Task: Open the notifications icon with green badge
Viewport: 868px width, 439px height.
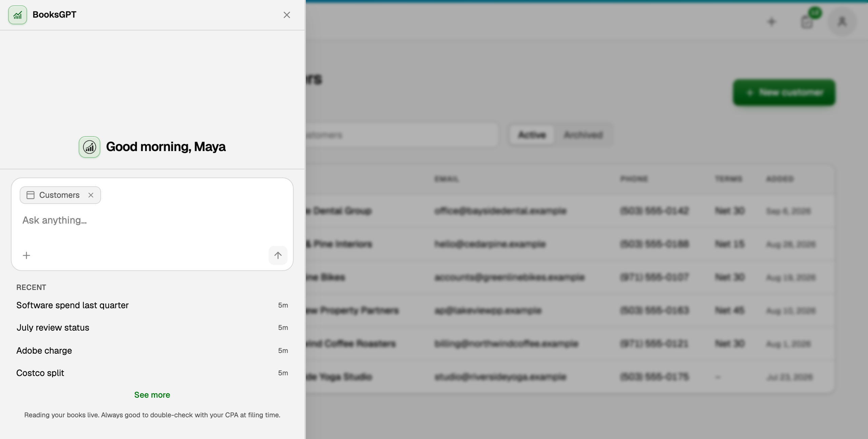Action: click(x=807, y=22)
